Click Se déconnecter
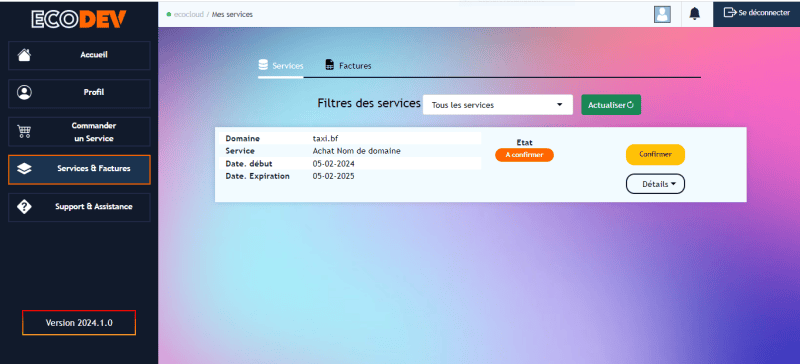This screenshot has width=800, height=364. 757,13
